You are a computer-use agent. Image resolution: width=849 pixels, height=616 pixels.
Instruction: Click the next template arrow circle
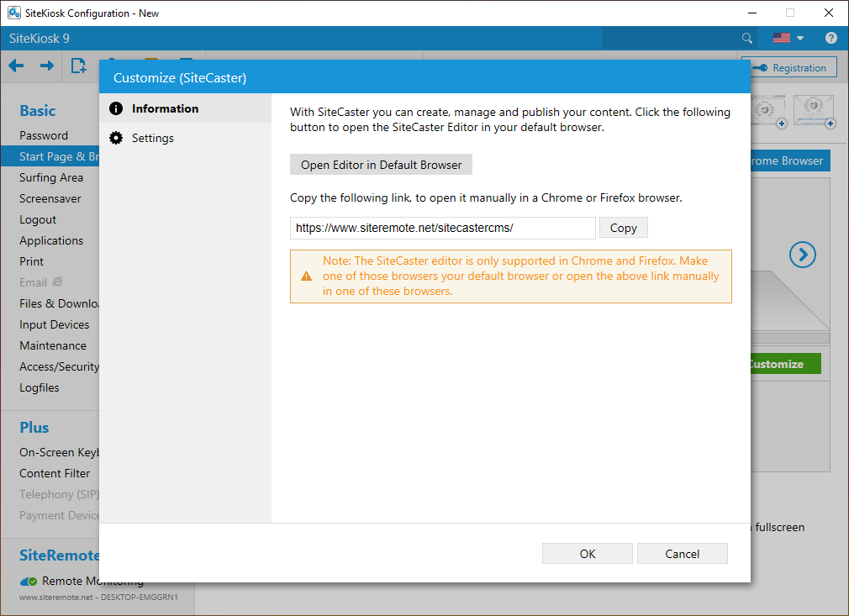tap(803, 255)
